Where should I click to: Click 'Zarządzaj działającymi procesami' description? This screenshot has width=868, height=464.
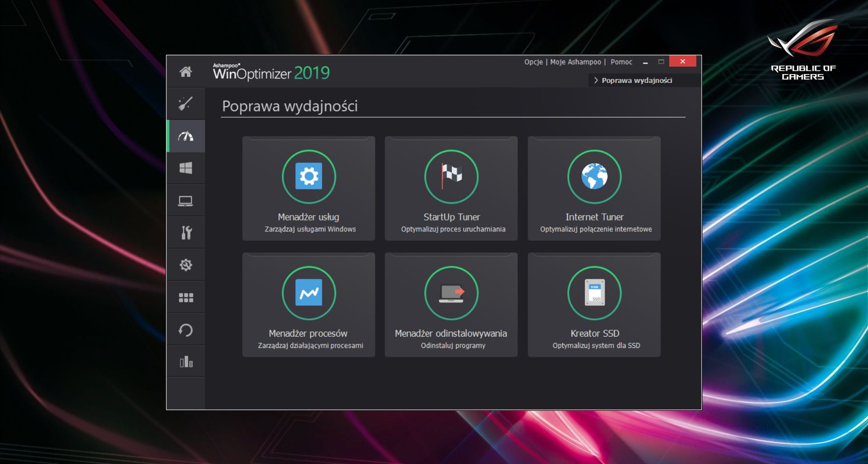coord(310,345)
